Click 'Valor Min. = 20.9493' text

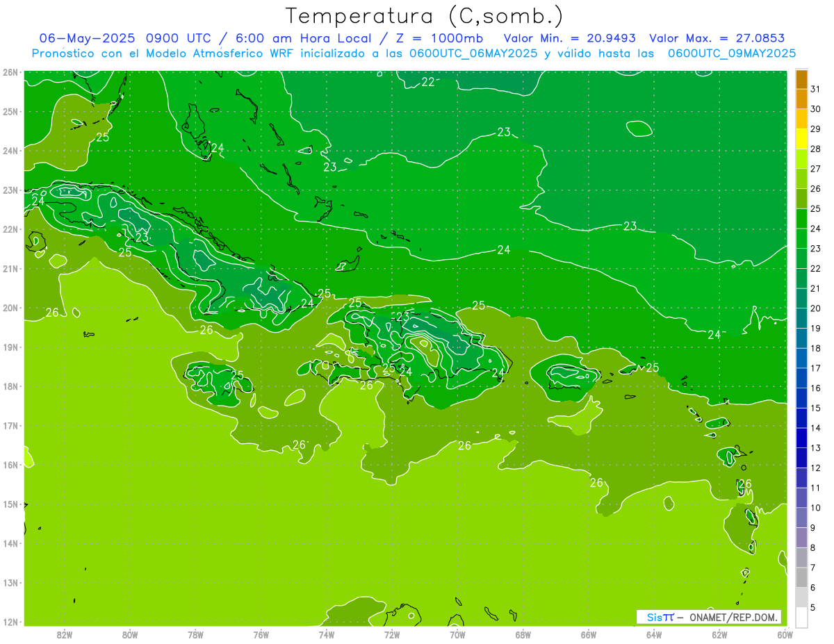click(x=569, y=38)
